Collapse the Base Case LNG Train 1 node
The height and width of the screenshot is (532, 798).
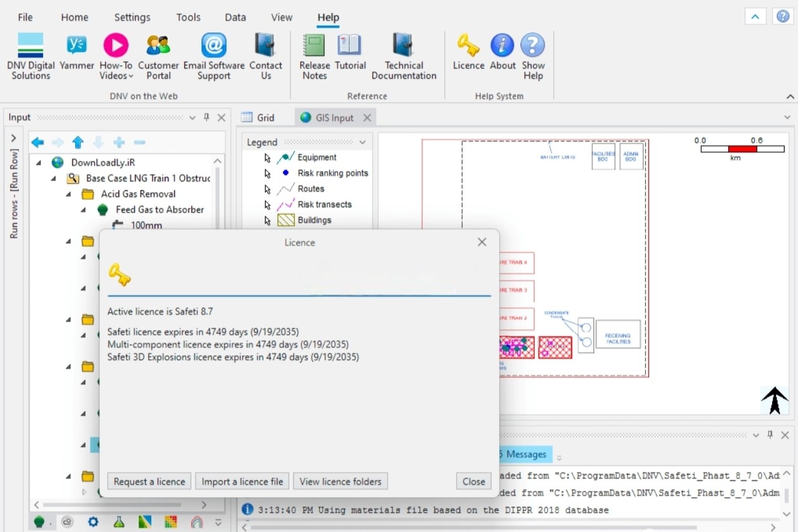click(54, 179)
